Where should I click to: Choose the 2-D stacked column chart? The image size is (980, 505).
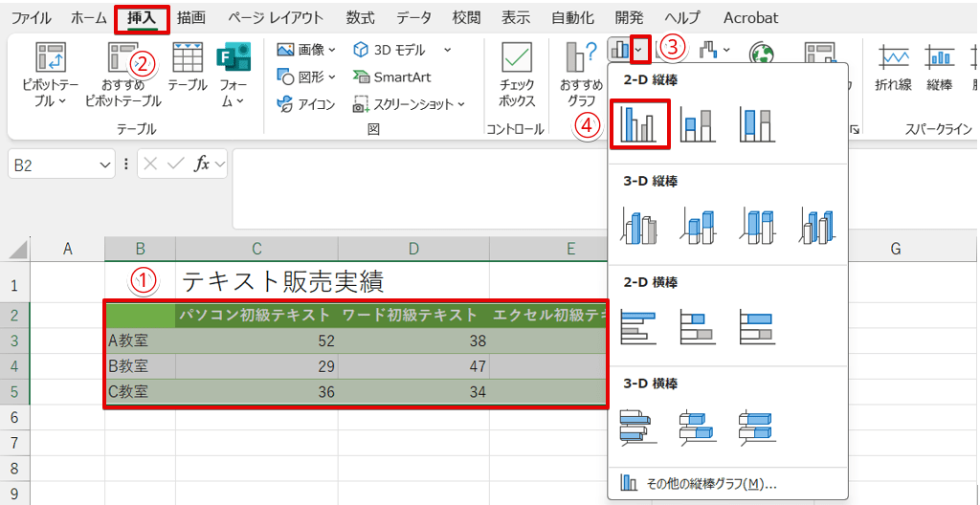pyautogui.click(x=698, y=124)
